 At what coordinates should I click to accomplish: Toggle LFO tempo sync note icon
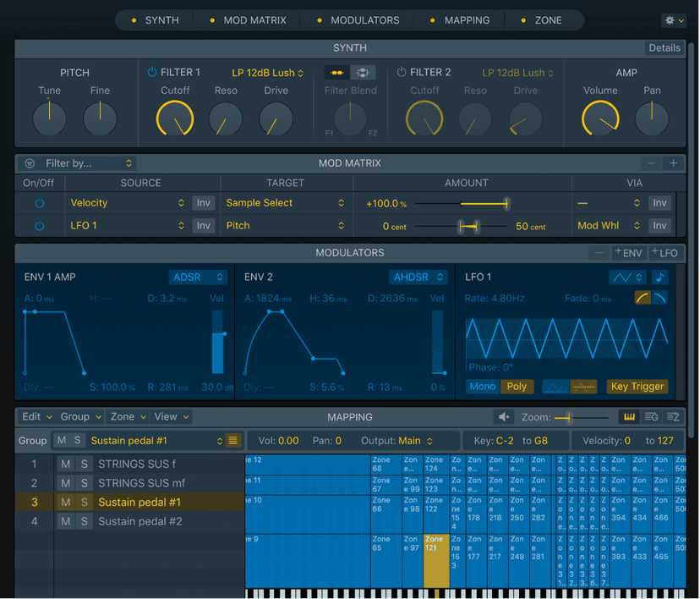click(659, 278)
